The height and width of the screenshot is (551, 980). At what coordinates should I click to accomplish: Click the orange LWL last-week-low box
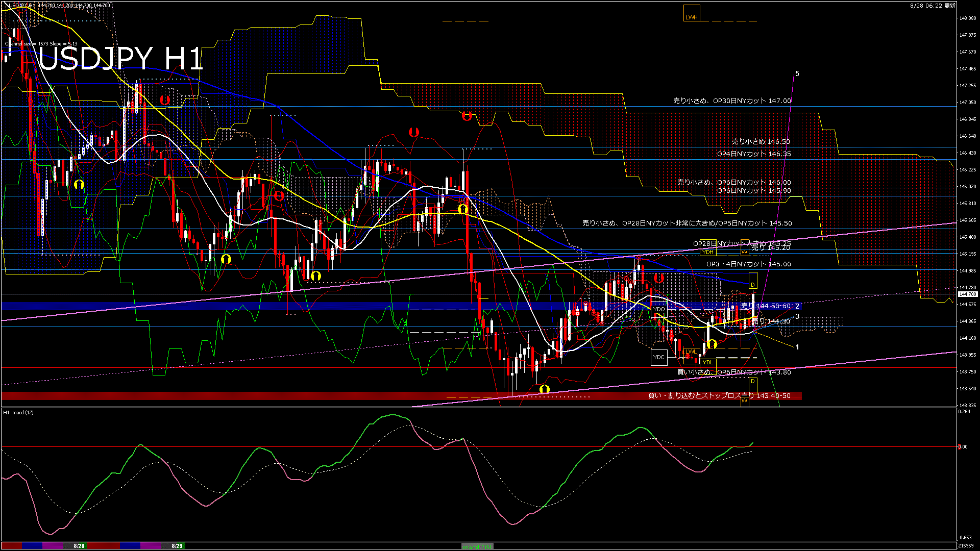[x=691, y=352]
